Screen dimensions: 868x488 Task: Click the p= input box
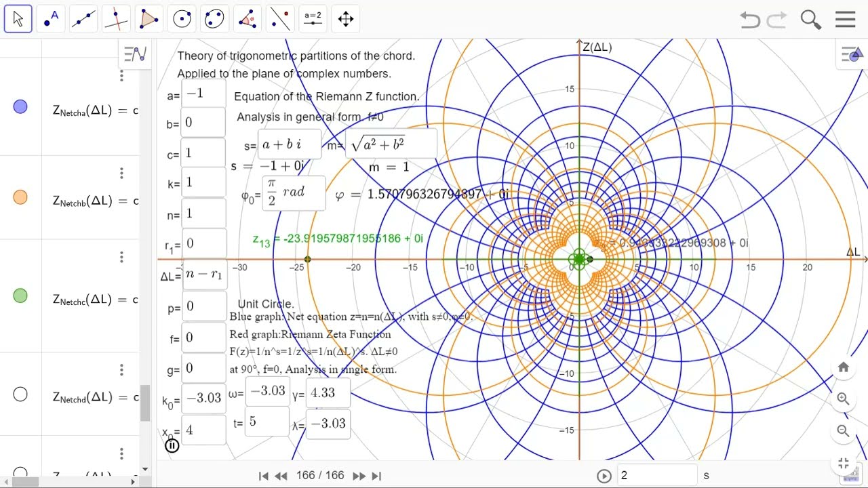[x=203, y=307]
